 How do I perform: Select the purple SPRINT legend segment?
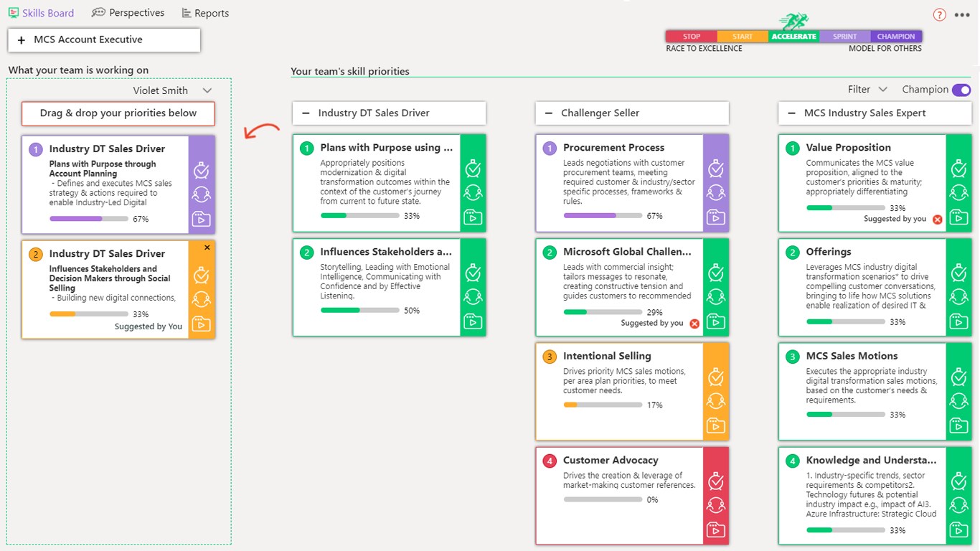(x=844, y=37)
